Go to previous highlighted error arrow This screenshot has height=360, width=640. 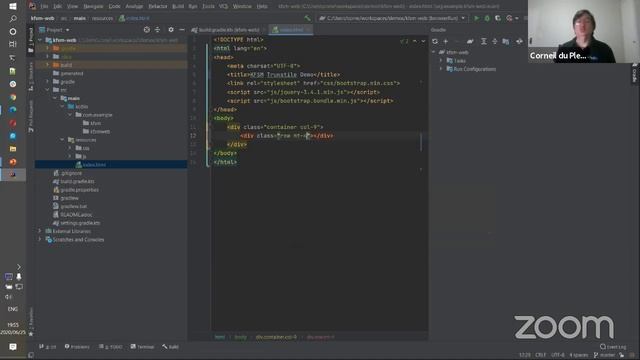click(x=415, y=41)
